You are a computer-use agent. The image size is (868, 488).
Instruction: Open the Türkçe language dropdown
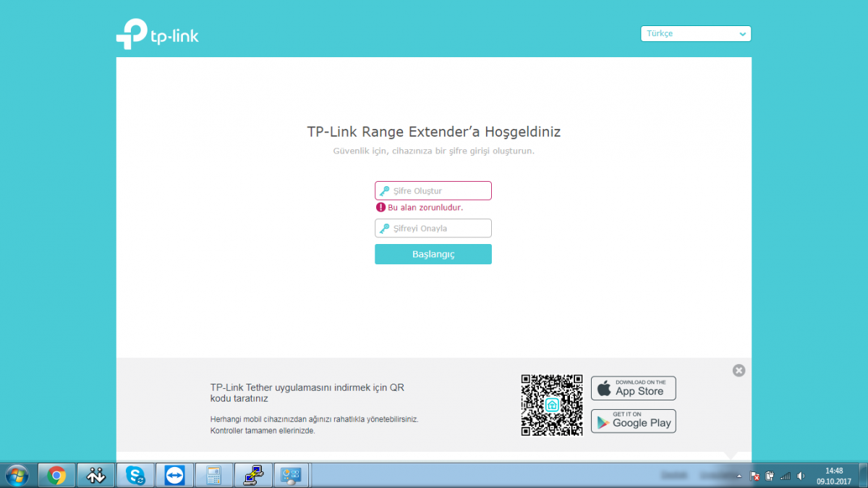pos(696,34)
